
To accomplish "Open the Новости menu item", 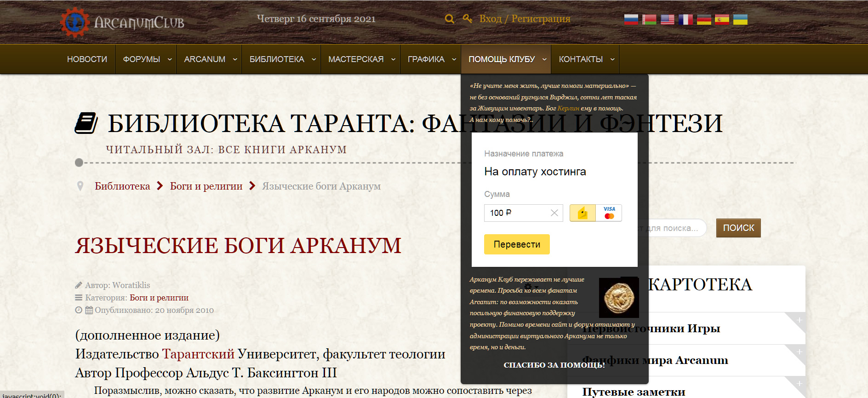I will coord(87,59).
